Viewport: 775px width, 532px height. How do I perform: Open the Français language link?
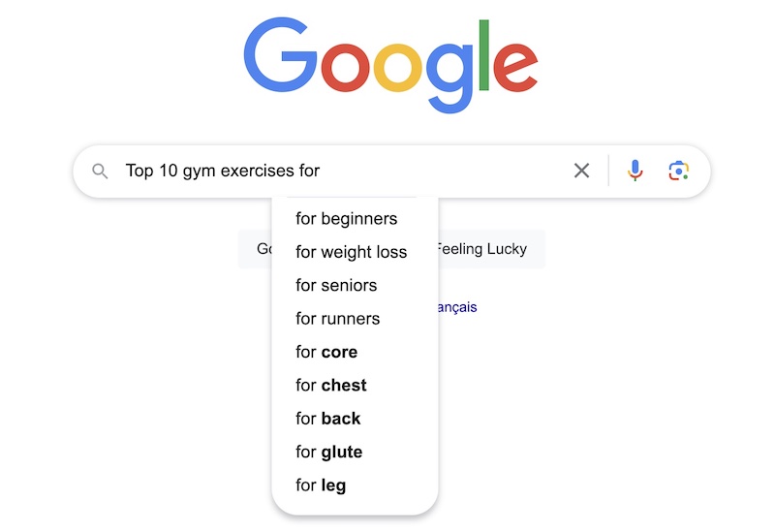tap(457, 307)
